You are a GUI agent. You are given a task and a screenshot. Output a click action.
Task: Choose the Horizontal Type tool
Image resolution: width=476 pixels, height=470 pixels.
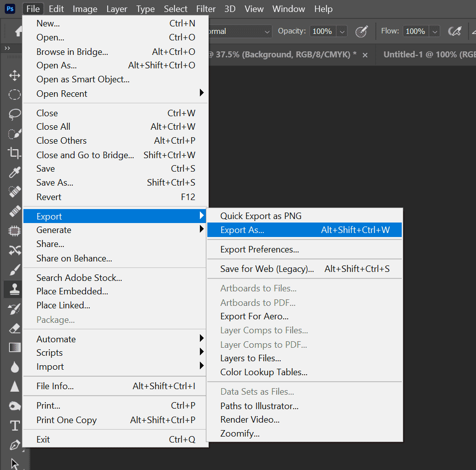pos(14,425)
